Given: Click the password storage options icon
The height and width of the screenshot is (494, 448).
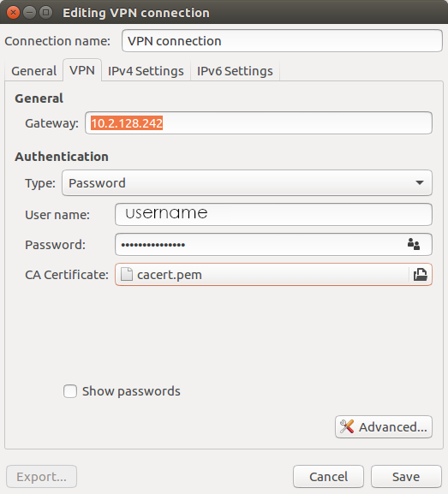Looking at the screenshot, I should (414, 244).
